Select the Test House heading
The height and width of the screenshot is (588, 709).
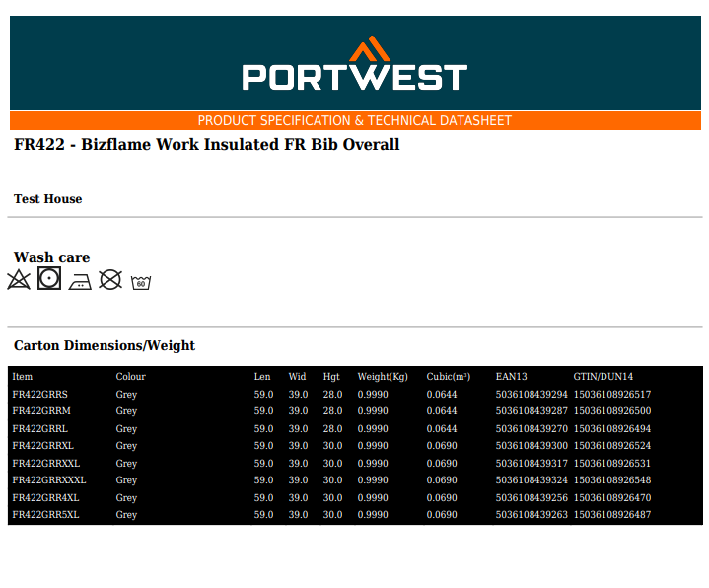pyautogui.click(x=48, y=199)
